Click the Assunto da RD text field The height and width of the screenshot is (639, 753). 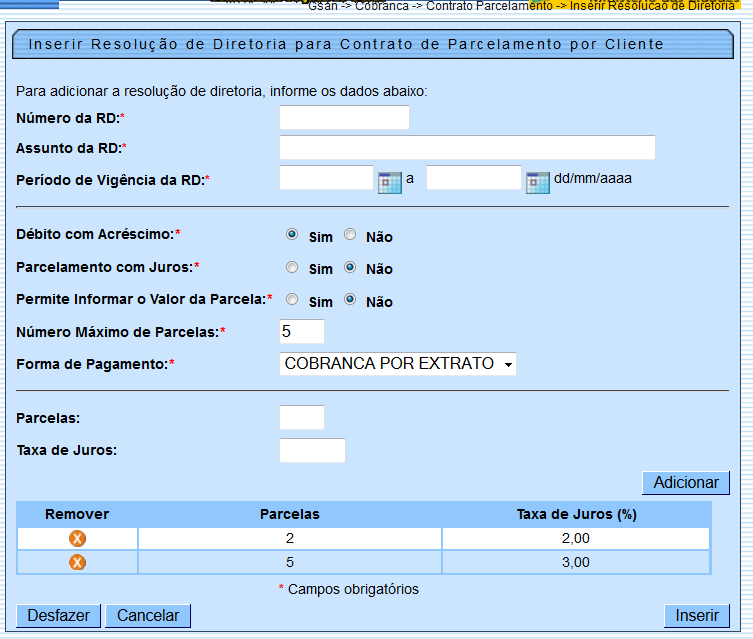coord(467,148)
